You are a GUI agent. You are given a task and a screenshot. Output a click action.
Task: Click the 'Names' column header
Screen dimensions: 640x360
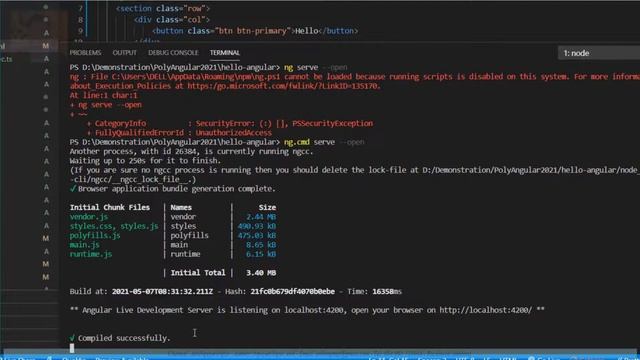point(181,207)
